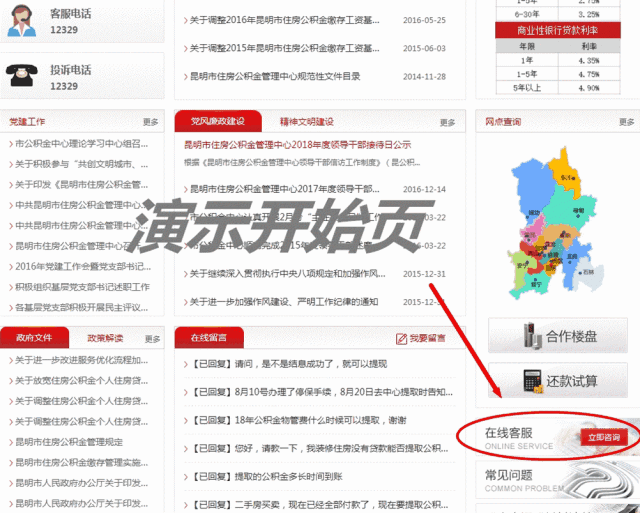Switch to the 政策解读 tab

(x=105, y=338)
